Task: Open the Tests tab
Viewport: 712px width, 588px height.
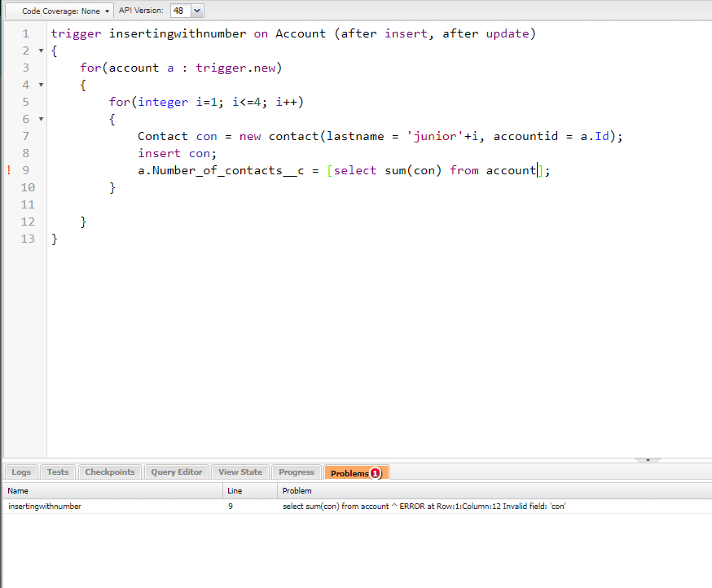Action: click(x=58, y=472)
